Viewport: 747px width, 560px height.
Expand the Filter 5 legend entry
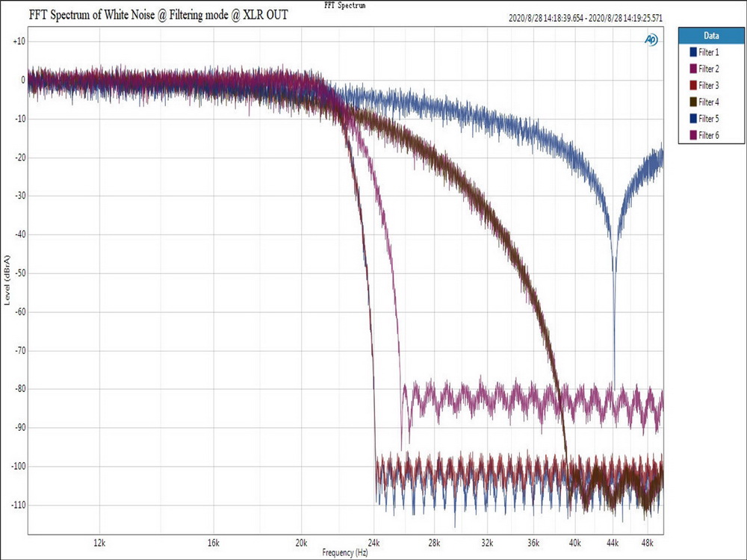pyautogui.click(x=708, y=118)
